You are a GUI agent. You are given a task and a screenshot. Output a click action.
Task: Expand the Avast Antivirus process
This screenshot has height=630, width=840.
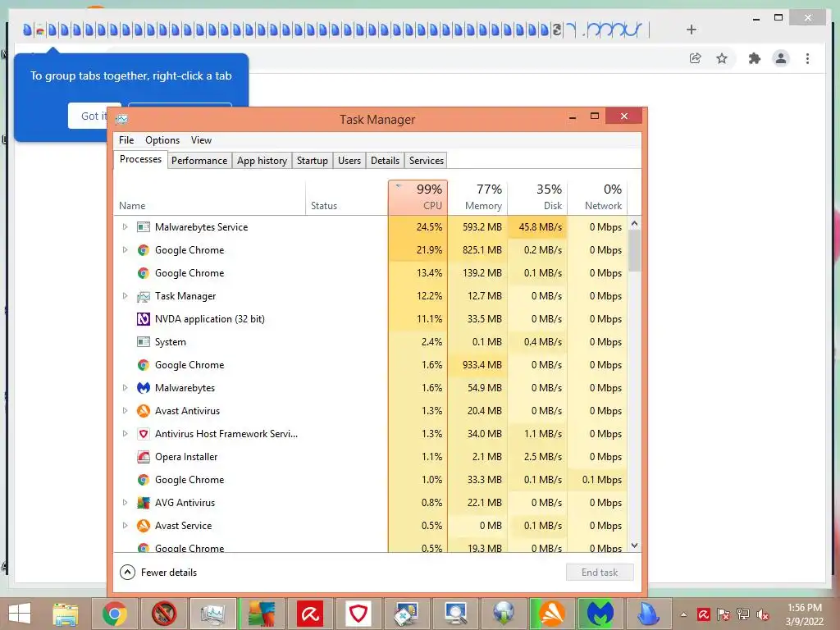point(125,411)
